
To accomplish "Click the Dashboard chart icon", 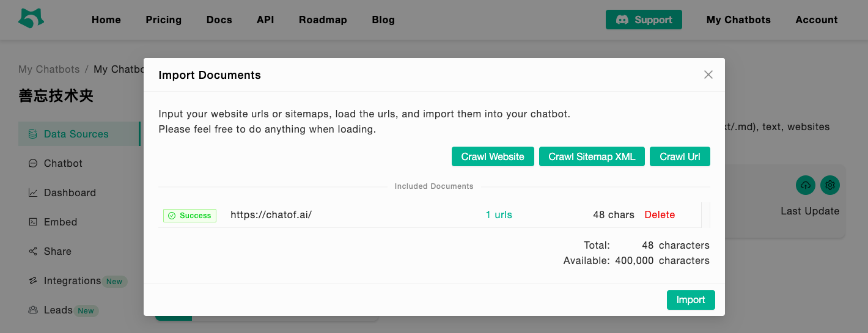I will click(33, 192).
